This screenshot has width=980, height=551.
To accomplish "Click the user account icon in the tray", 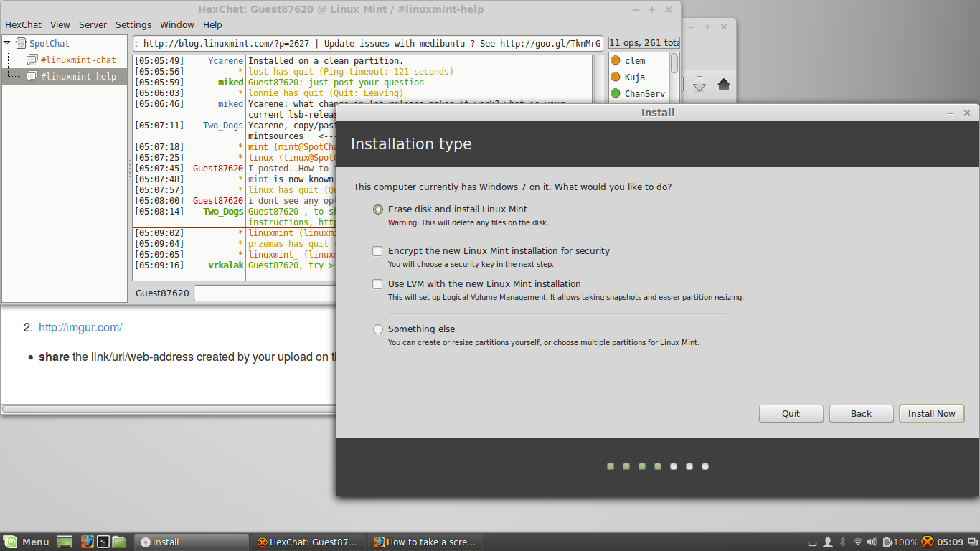I will tap(827, 542).
